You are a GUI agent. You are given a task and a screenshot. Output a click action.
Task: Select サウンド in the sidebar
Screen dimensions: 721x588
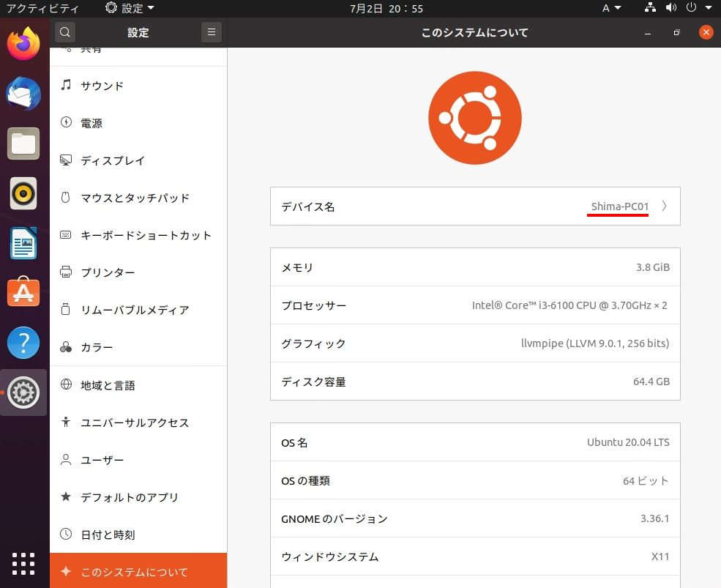138,86
